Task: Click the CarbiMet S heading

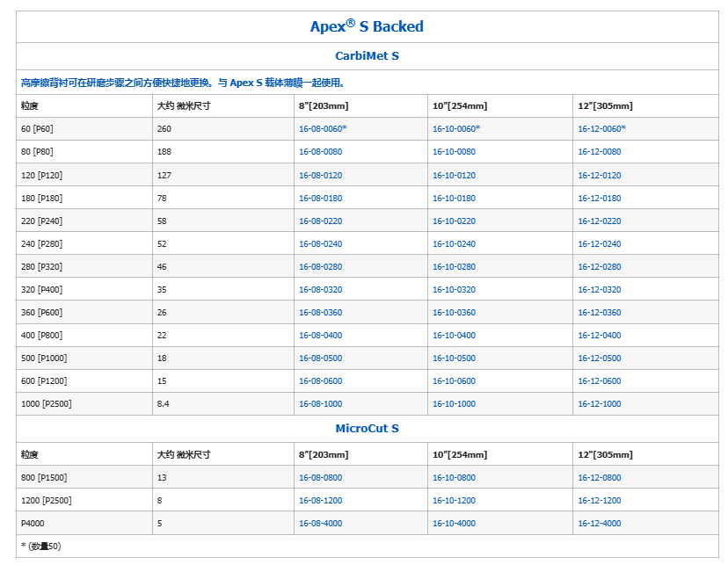Action: pos(367,56)
